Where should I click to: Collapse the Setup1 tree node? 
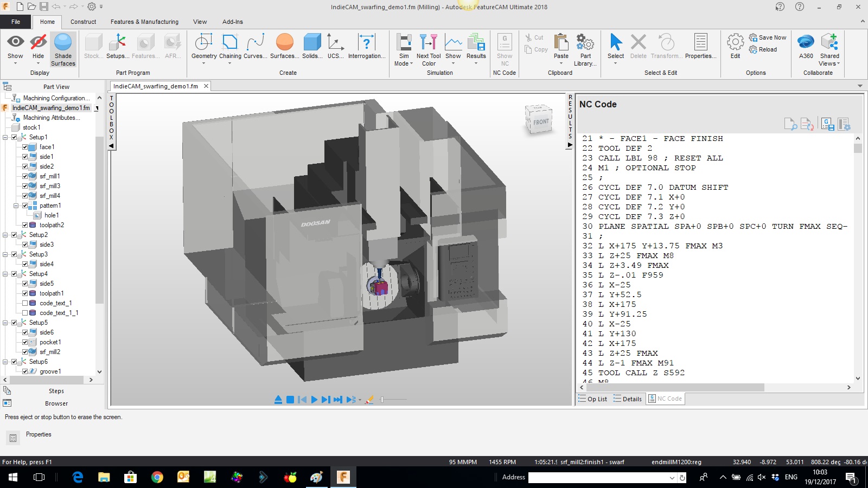point(5,137)
